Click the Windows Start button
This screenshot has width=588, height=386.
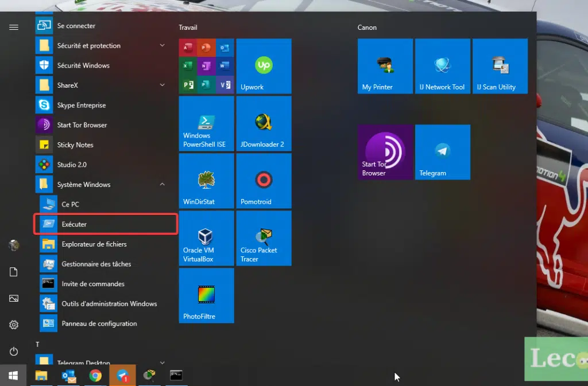(13, 376)
